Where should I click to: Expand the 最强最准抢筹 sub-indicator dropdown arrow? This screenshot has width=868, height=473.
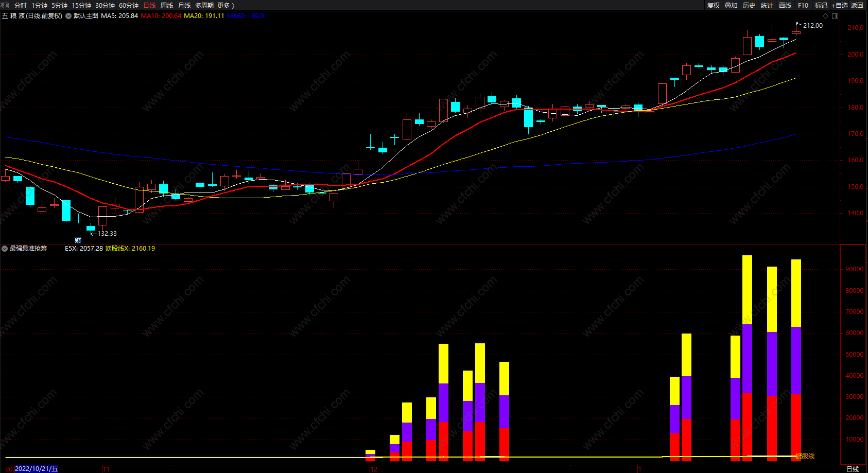[5, 249]
